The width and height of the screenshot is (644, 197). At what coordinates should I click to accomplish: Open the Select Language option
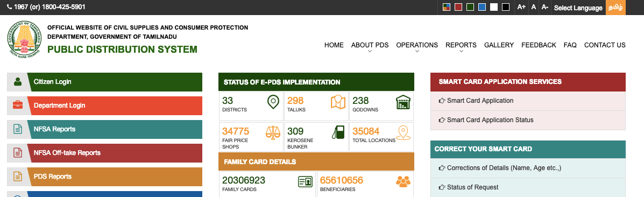click(578, 8)
